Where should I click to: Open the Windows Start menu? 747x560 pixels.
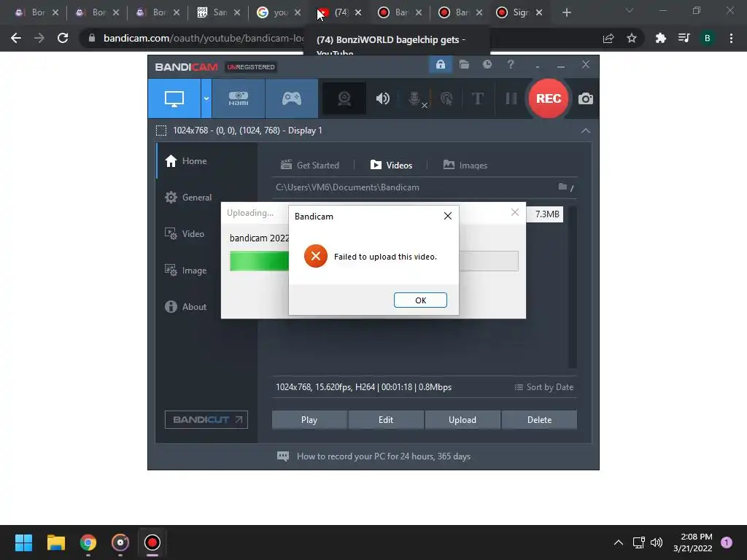click(x=23, y=542)
